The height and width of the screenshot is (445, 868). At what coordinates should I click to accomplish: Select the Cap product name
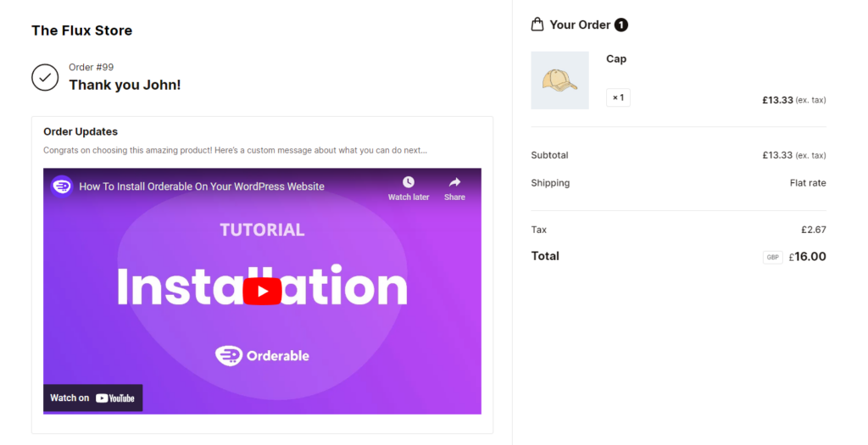[616, 58]
